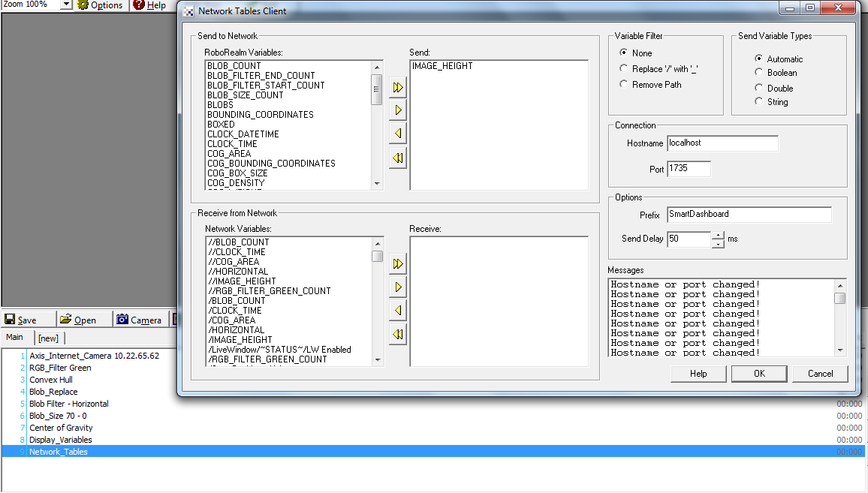868x493 pixels.
Task: Select Blob_Replace pipeline module
Action: 53,392
